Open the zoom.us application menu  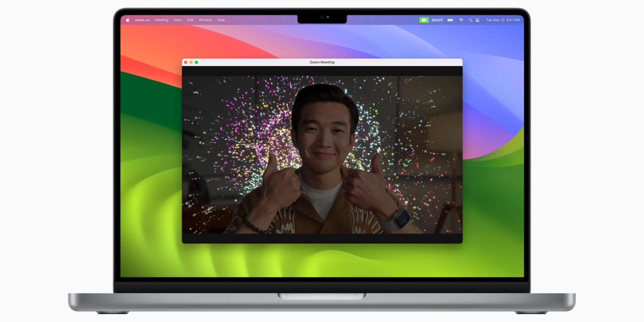[142, 20]
